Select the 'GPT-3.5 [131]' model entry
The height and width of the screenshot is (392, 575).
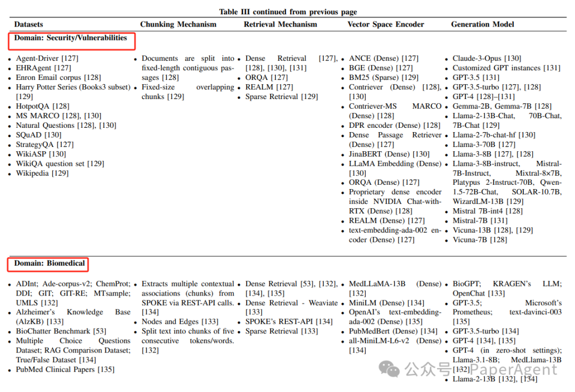coord(476,77)
